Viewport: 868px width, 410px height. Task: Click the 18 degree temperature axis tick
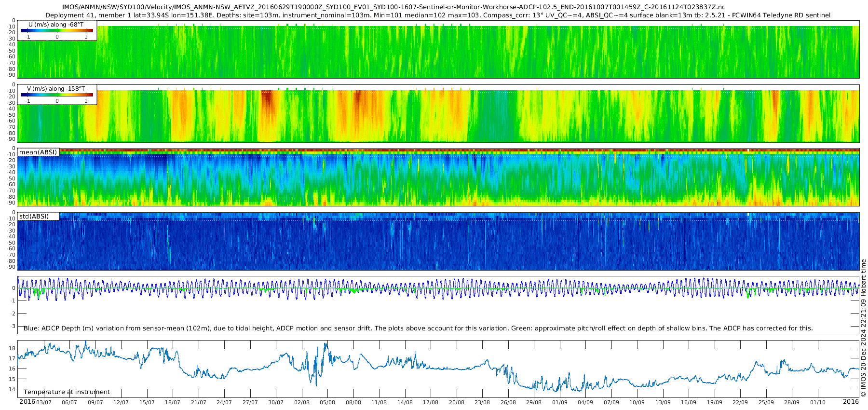tap(12, 348)
